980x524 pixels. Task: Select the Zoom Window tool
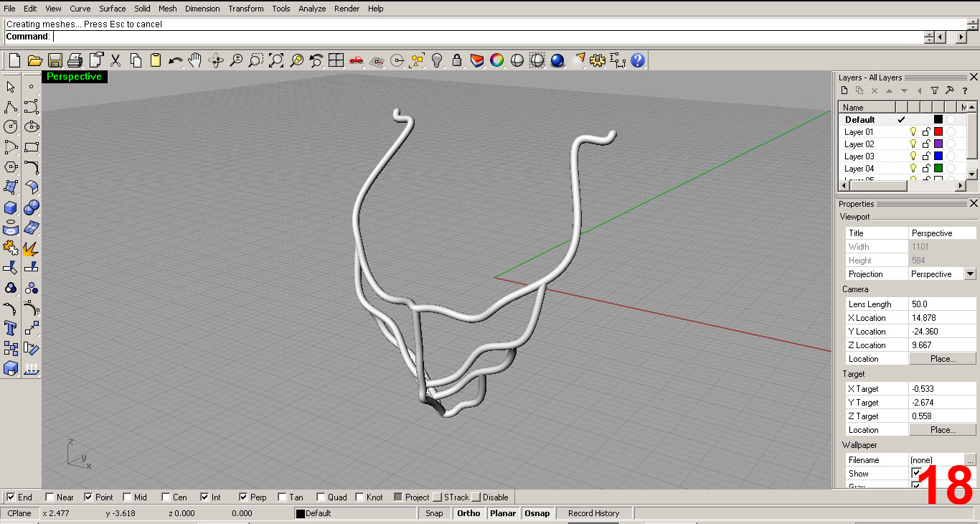pos(255,60)
